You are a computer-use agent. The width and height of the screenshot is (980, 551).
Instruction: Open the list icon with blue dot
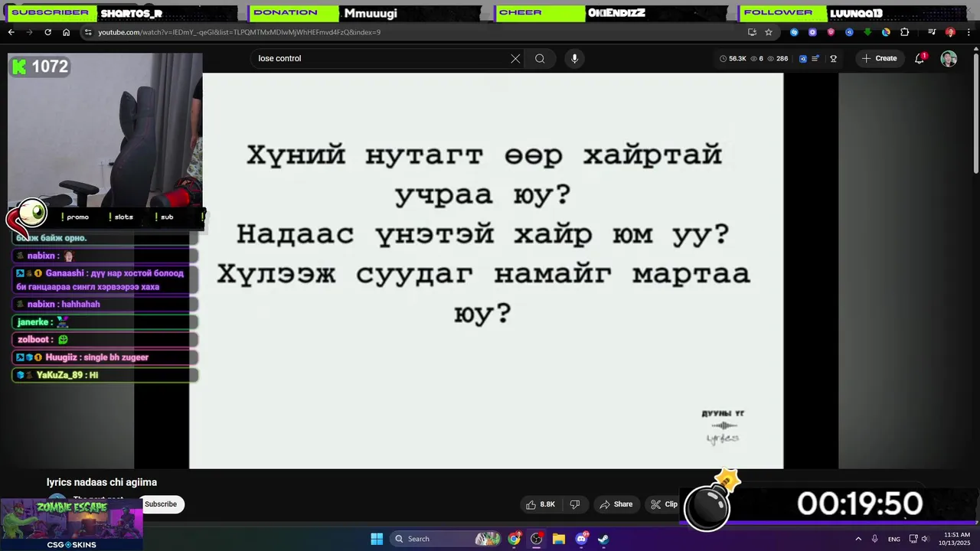pos(816,58)
